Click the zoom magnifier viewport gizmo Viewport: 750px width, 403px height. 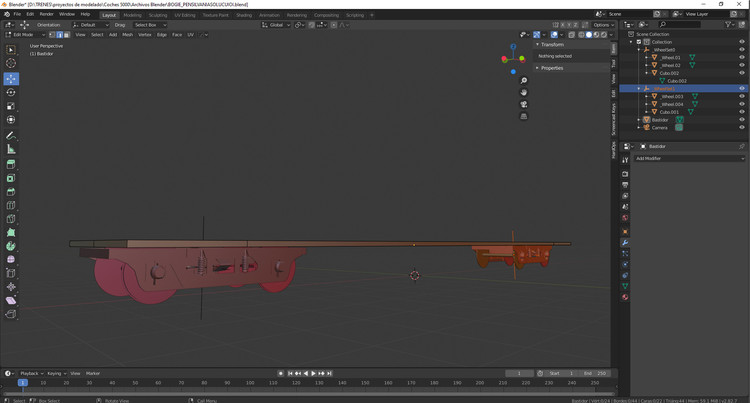(x=524, y=80)
